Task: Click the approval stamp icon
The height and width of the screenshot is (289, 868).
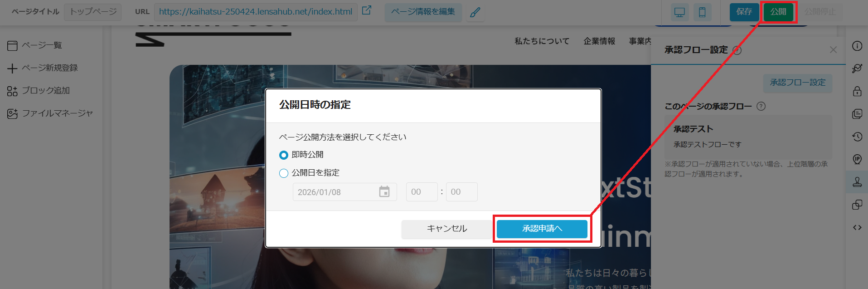Action: tap(857, 182)
